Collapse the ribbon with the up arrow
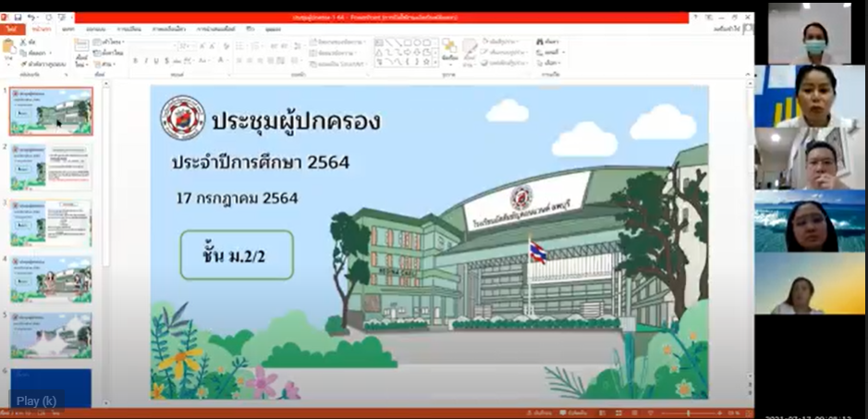This screenshot has height=419, width=868. pyautogui.click(x=748, y=74)
